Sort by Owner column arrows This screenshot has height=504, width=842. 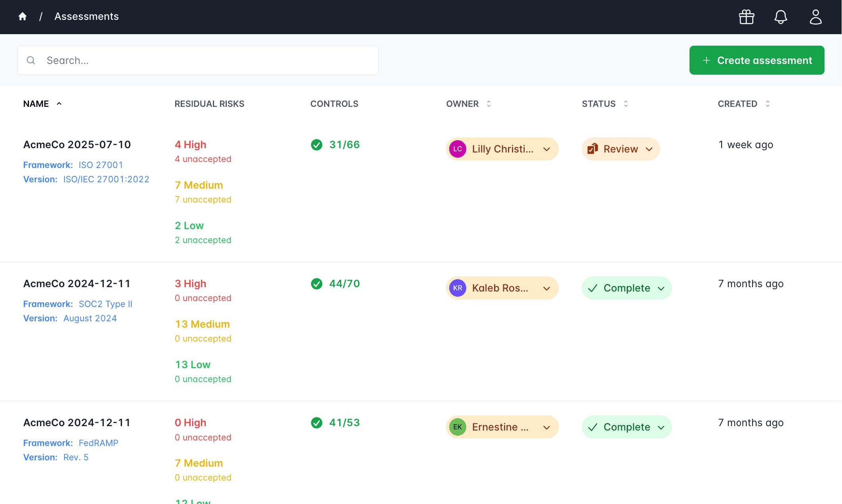pos(489,104)
